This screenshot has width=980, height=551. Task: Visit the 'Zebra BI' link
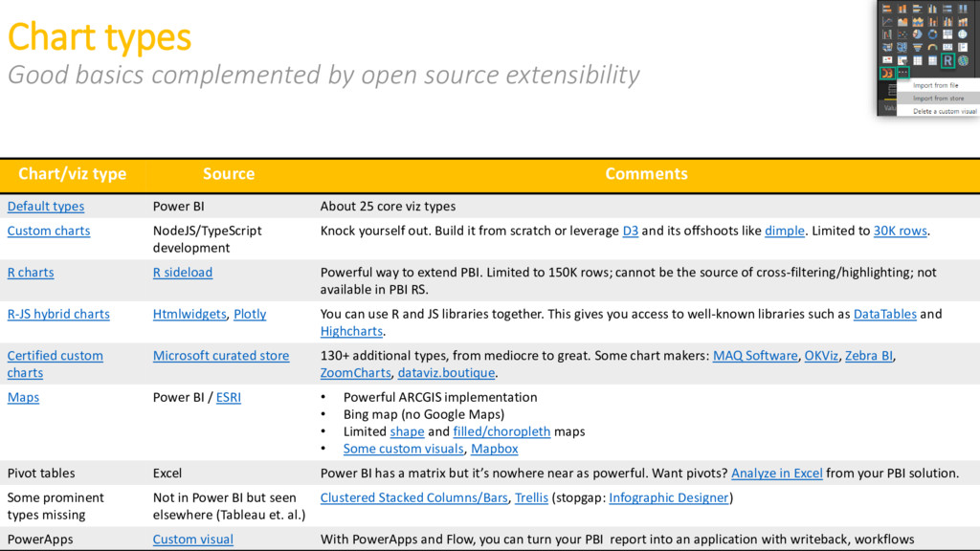pos(869,356)
